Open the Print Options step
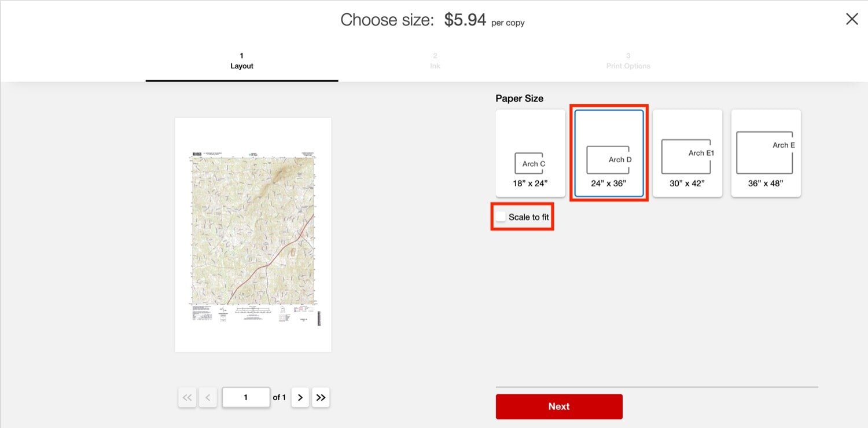 [628, 61]
